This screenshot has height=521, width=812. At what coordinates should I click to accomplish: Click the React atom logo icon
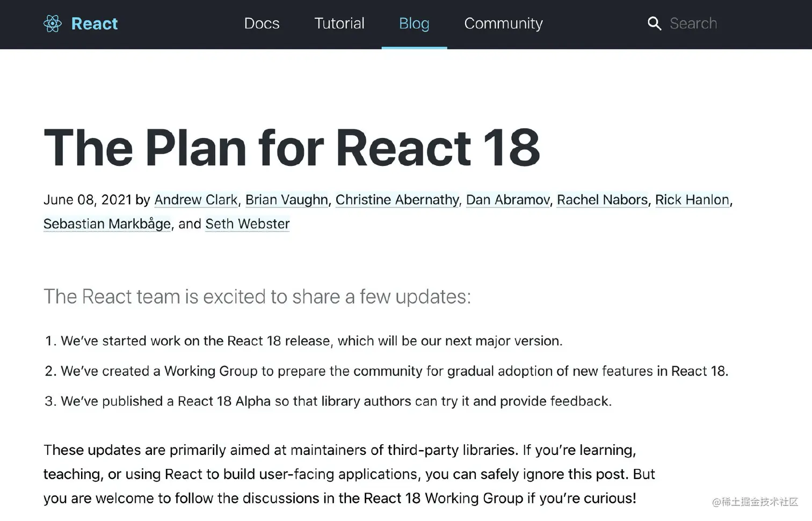coord(53,24)
